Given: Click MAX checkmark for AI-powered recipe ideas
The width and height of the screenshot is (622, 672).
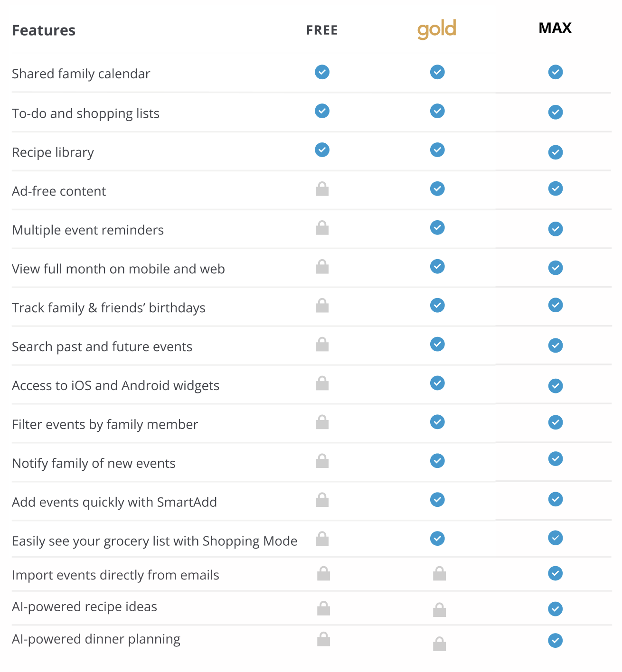Looking at the screenshot, I should (555, 609).
